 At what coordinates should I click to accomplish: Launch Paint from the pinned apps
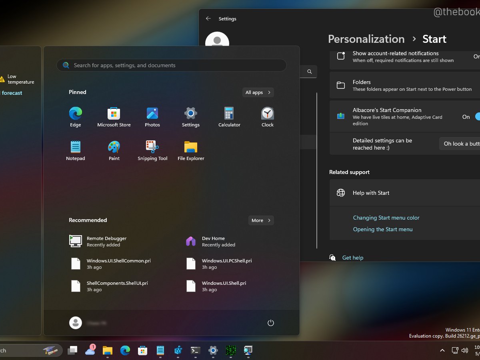(114, 150)
